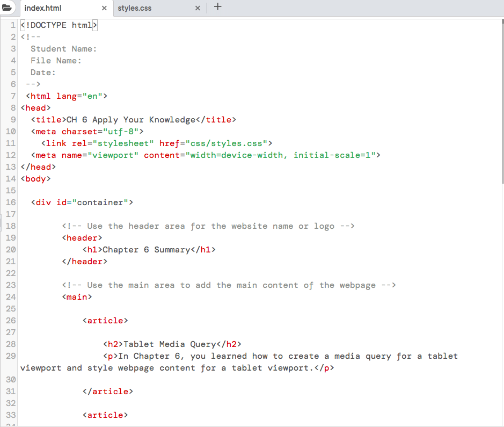Click line number 16 beside the container div
This screenshot has width=504, height=427.
click(11, 202)
